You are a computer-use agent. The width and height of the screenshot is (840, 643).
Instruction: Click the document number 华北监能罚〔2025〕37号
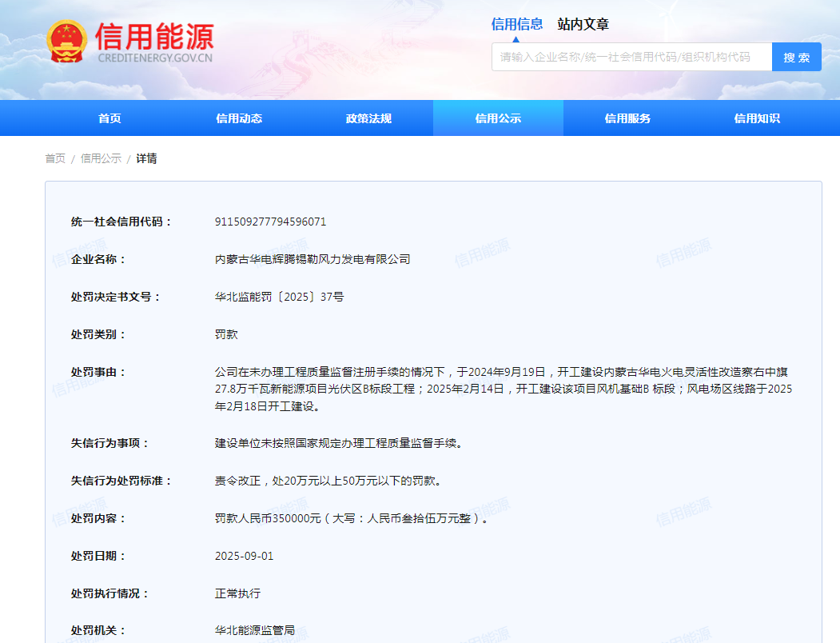[280, 297]
